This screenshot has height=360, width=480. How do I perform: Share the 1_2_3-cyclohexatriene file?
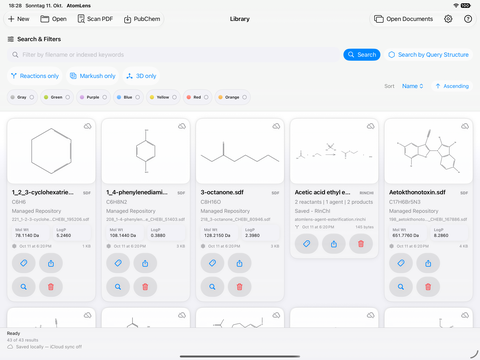pos(51,263)
